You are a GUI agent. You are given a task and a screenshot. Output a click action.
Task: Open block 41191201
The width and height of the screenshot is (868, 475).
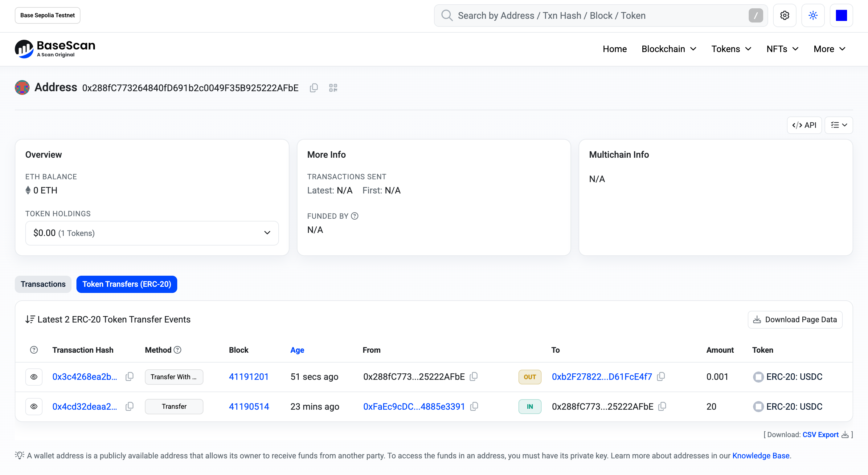click(249, 377)
